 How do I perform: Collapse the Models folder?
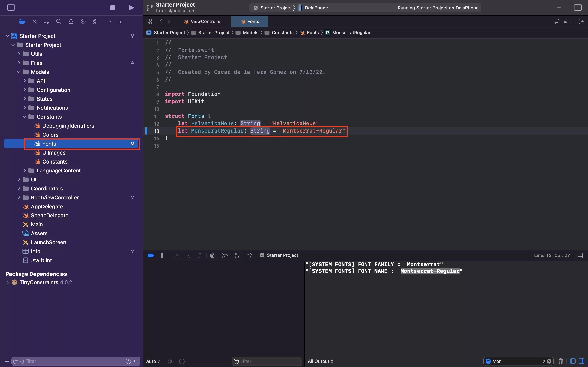click(19, 72)
